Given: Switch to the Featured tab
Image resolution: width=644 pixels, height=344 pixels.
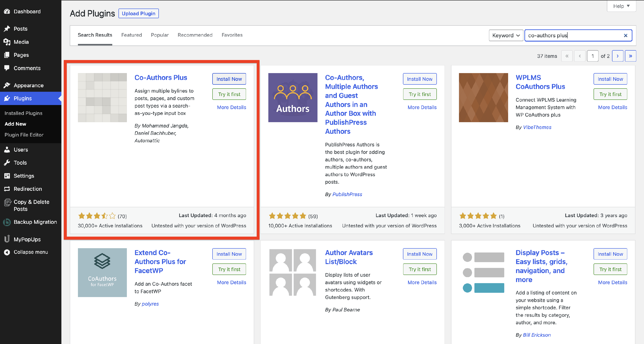Looking at the screenshot, I should 132,35.
